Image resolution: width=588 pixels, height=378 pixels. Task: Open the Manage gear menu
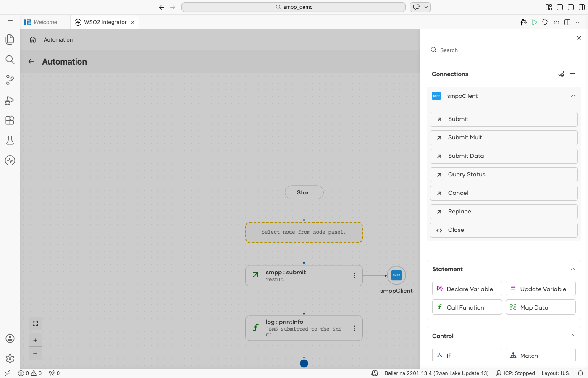10,359
